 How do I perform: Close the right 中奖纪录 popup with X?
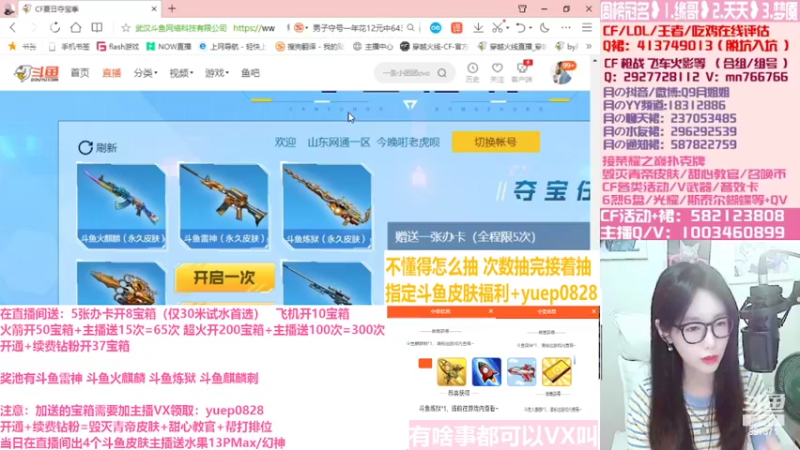click(x=593, y=311)
